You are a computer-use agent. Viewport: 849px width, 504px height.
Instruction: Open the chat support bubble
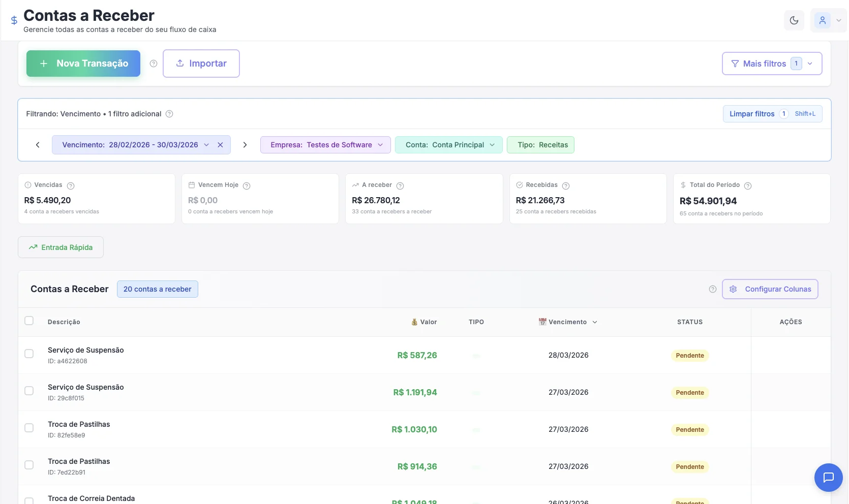tap(828, 478)
